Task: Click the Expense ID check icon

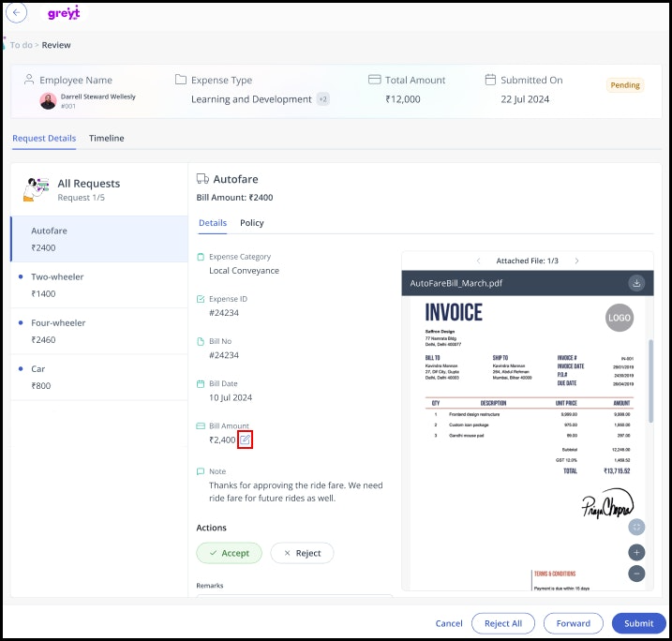Action: pos(201,299)
